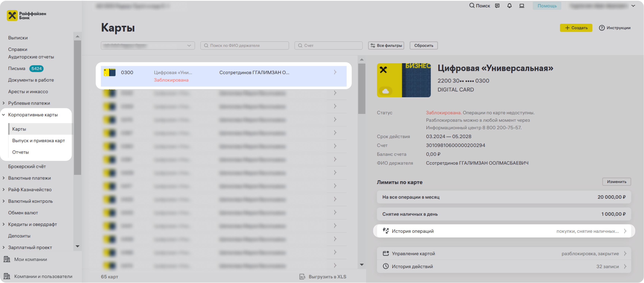Click the question mark icon next to Инструкции

(x=601, y=28)
